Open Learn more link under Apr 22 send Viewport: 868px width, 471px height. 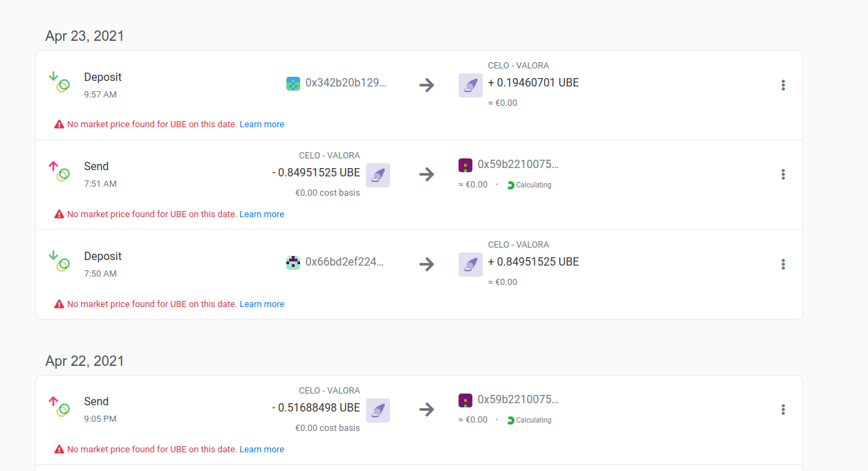261,450
